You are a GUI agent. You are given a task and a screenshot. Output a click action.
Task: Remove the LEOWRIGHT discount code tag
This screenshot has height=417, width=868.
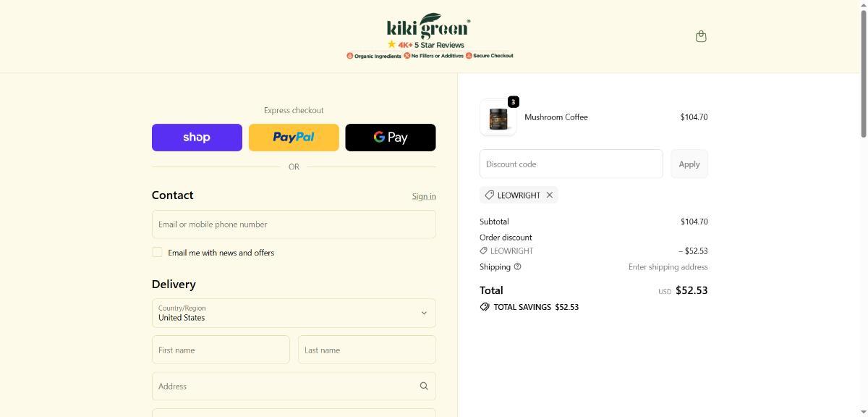(550, 195)
